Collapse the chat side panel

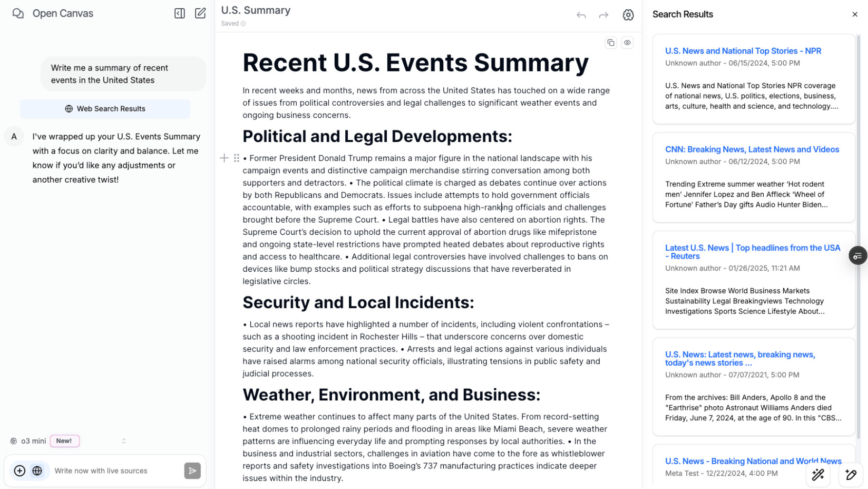tap(180, 13)
